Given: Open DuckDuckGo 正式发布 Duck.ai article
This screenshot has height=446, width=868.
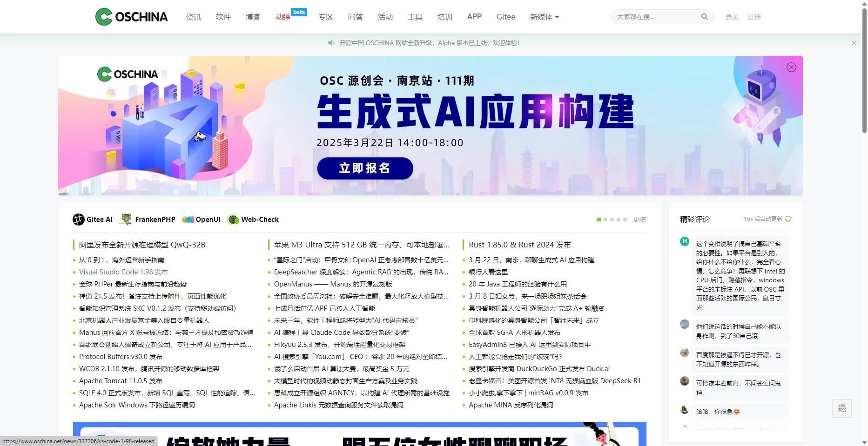Looking at the screenshot, I should click(539, 369).
